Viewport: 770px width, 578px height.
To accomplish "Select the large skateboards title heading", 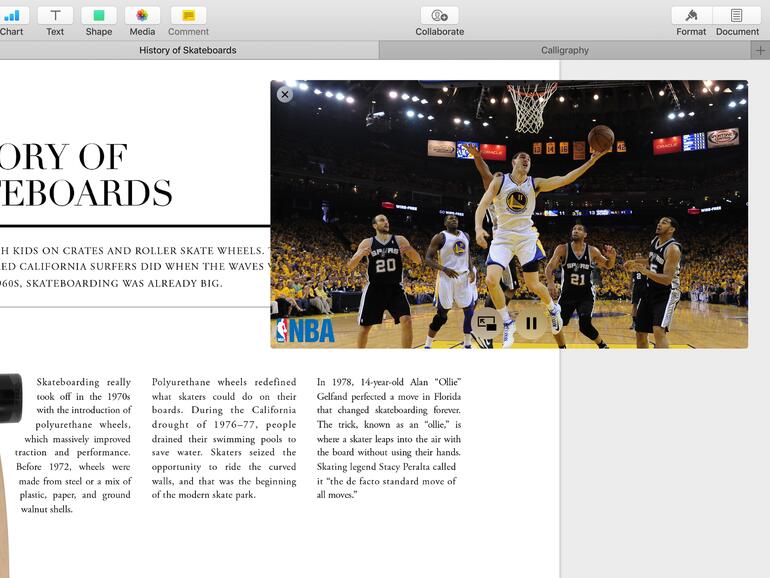I will 85,175.
